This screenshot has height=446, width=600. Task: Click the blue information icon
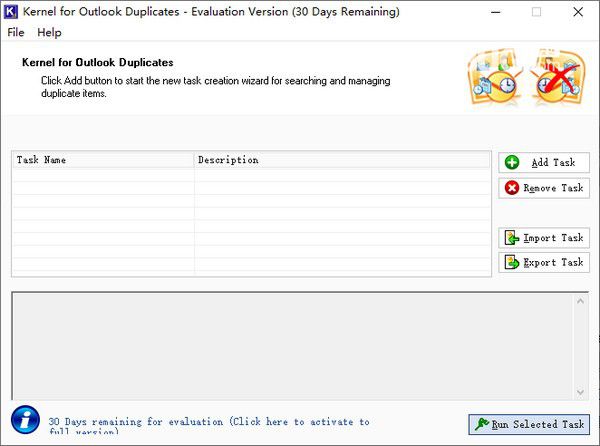point(25,420)
